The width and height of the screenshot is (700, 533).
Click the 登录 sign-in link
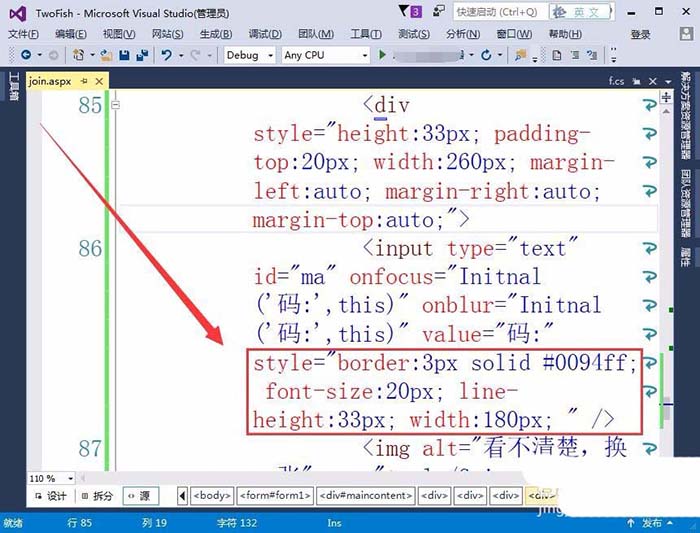(640, 34)
